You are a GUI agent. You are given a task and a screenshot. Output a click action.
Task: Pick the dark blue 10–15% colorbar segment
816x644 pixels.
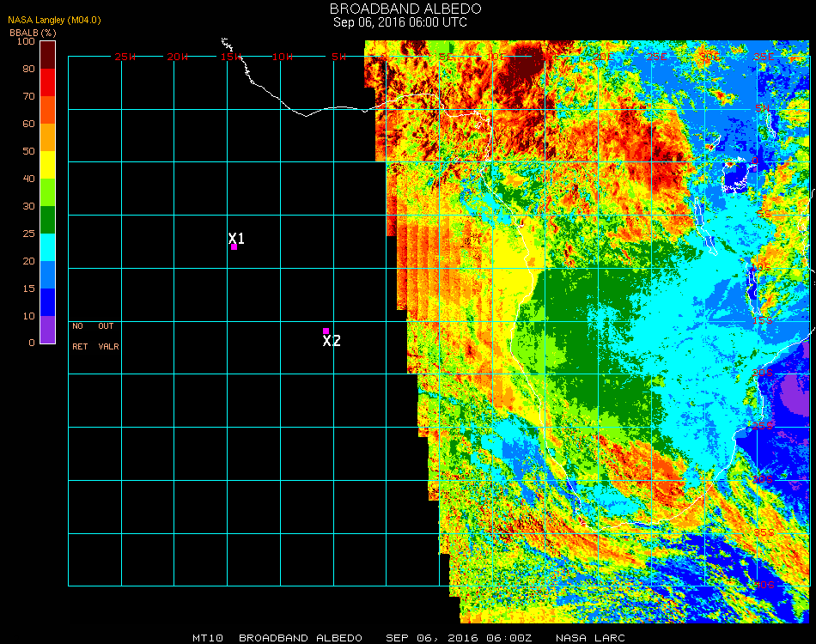[48, 301]
